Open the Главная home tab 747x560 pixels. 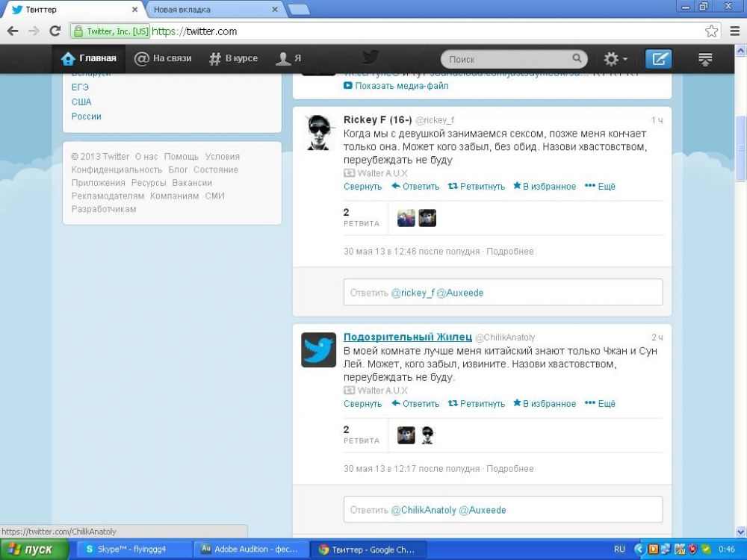tap(89, 58)
